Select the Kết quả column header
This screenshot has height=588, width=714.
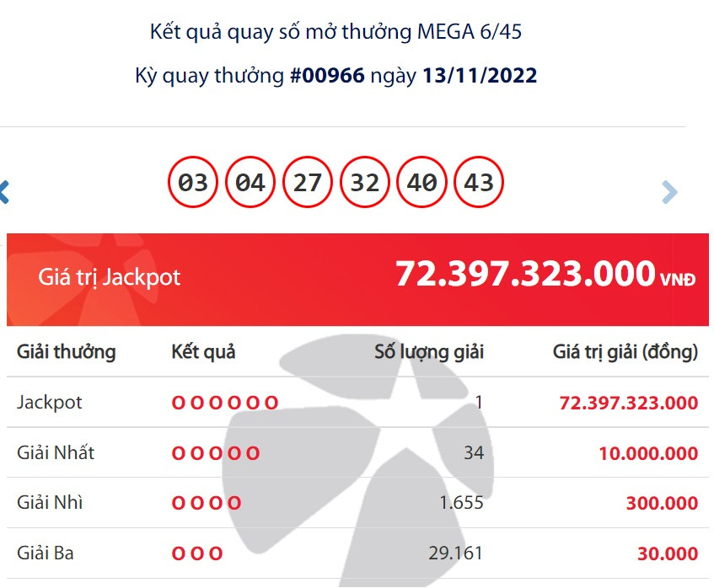pos(203,352)
